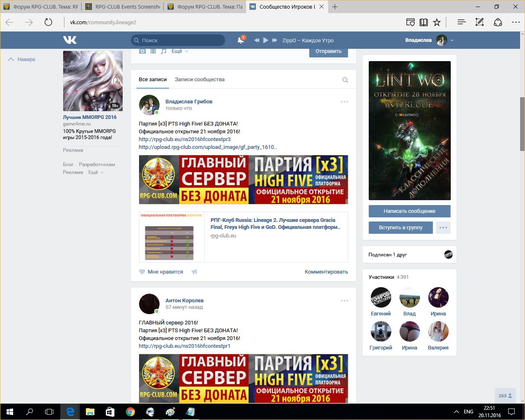Play the Zippo track in the header
This screenshot has width=525, height=420.
[265, 40]
